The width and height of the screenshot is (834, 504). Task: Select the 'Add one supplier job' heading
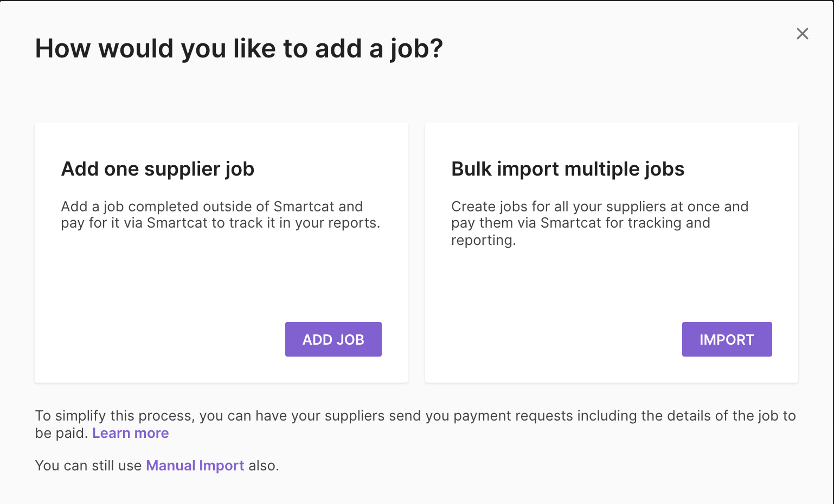[x=158, y=169]
